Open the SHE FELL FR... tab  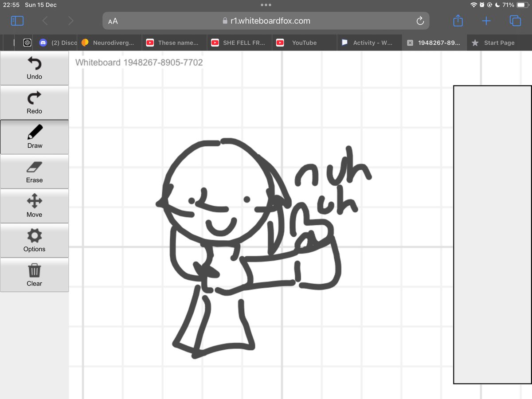(x=240, y=43)
